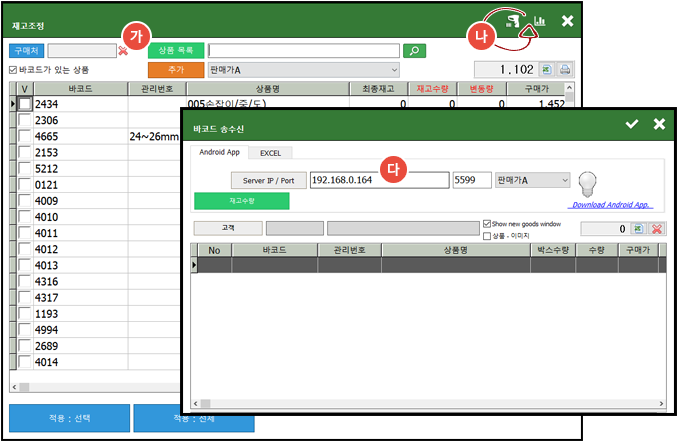This screenshot has height=444, width=680.
Task: Open the Download Android App link
Action: tap(610, 205)
